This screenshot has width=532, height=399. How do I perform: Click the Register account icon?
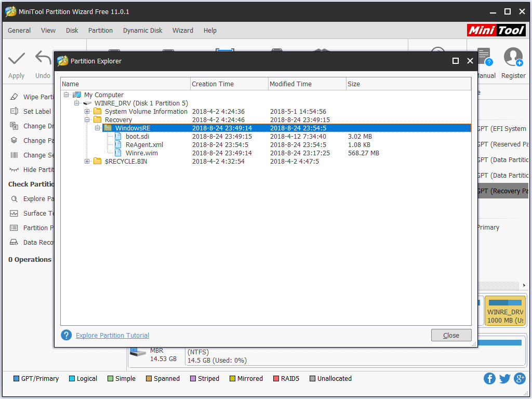(x=513, y=57)
